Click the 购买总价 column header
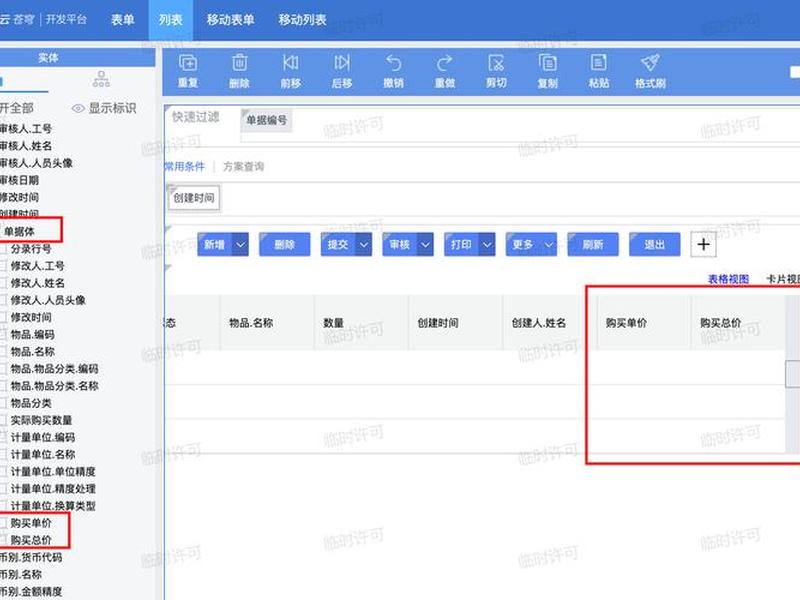The height and width of the screenshot is (600, 800). 737,323
